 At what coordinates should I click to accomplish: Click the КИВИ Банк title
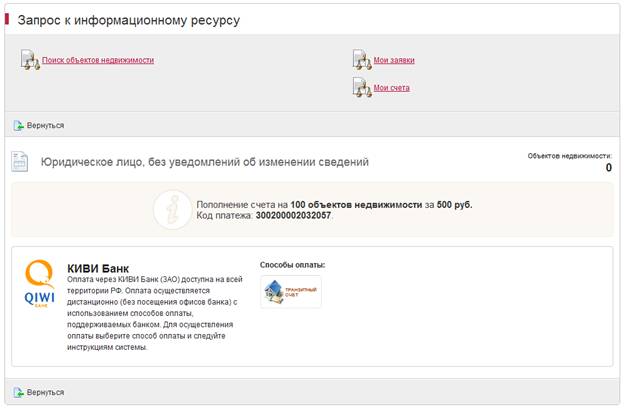tap(98, 268)
